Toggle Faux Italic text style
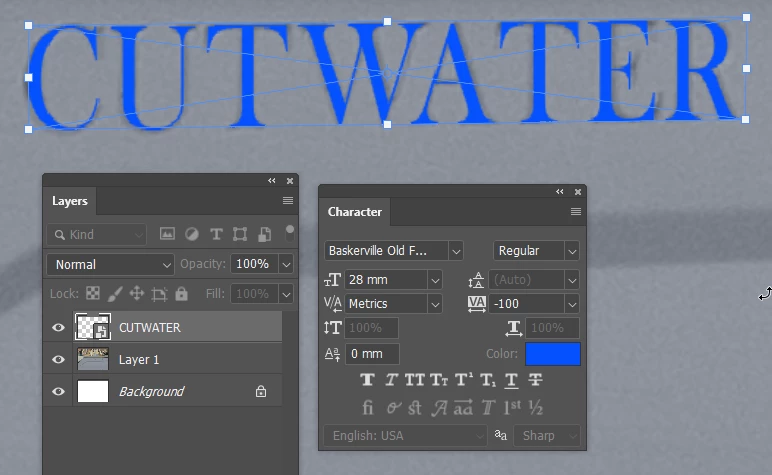The height and width of the screenshot is (475, 772). coord(391,380)
